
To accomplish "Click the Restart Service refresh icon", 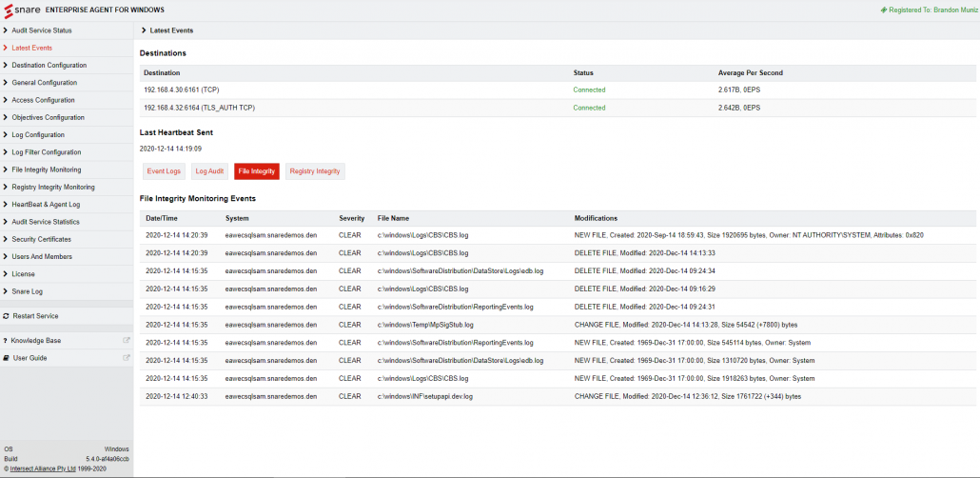I will click(x=7, y=316).
